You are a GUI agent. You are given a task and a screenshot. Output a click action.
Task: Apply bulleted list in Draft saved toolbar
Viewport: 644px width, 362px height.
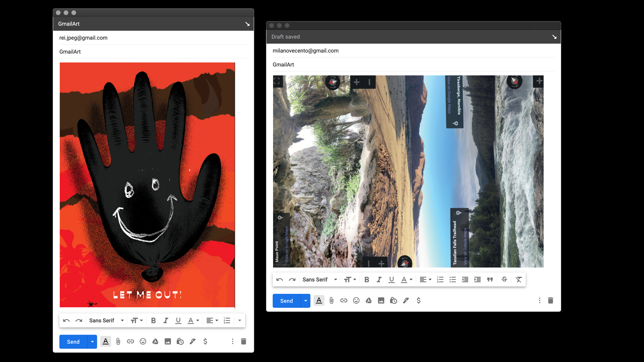click(452, 279)
